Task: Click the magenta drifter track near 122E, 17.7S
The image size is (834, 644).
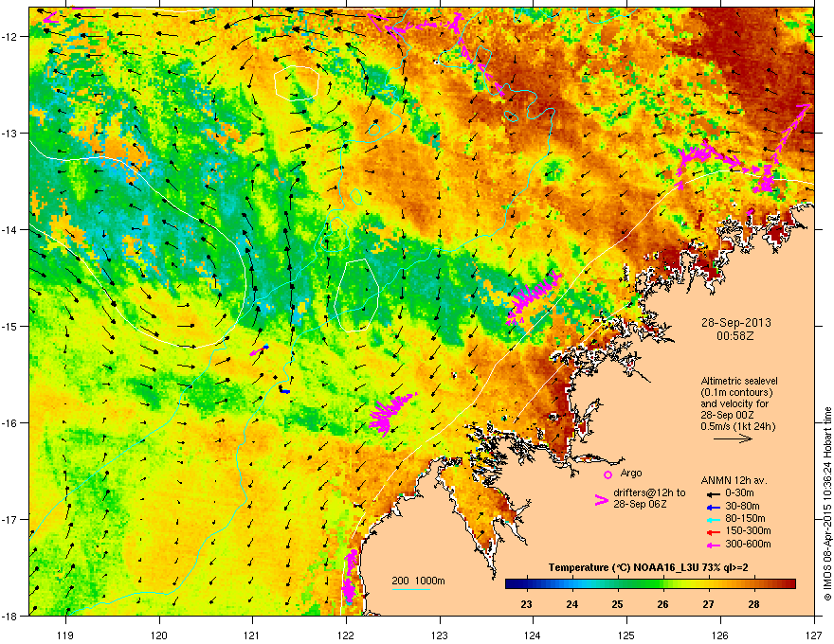Action: click(350, 576)
